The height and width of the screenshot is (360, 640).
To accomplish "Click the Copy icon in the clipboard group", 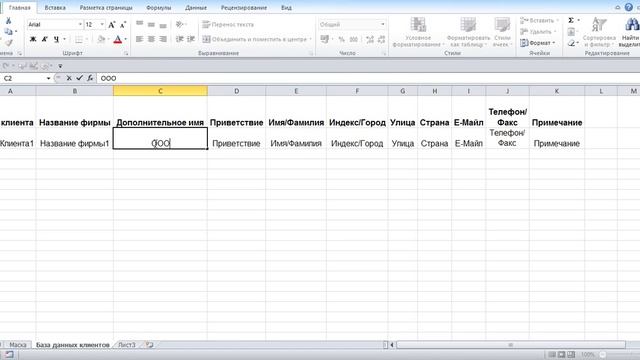I will [x=8, y=31].
